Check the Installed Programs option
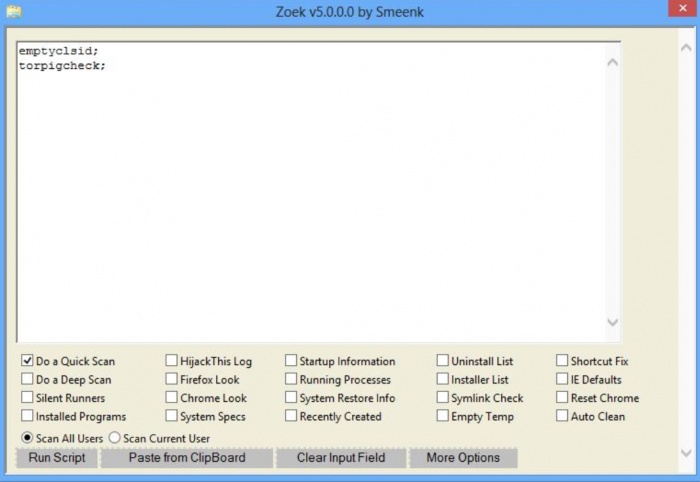The height and width of the screenshot is (482, 700). pyautogui.click(x=27, y=416)
